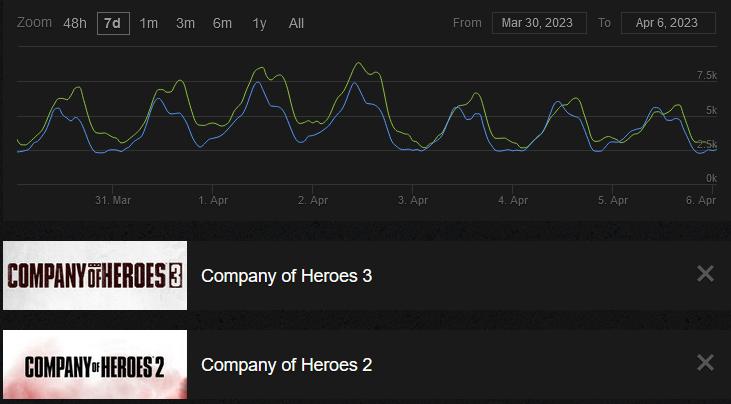Set chart zoom to 48h

coord(75,23)
